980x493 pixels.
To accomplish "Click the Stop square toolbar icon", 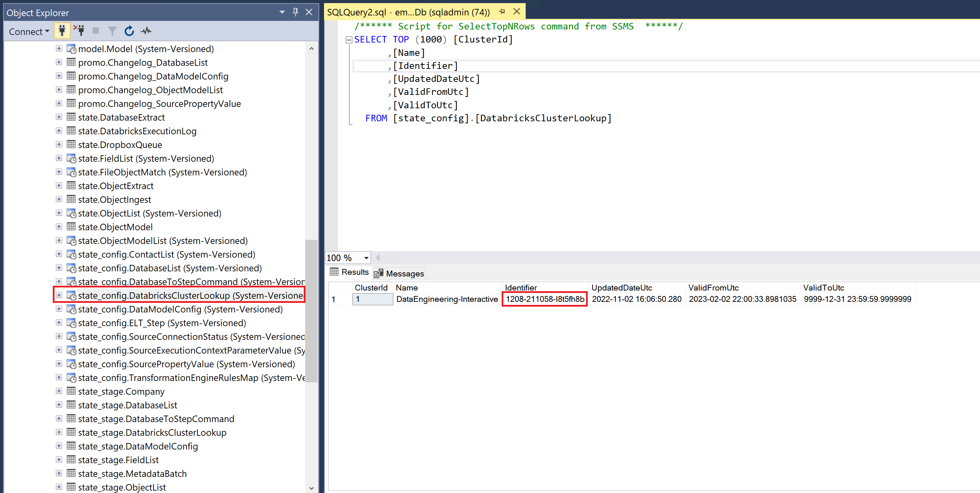I will [95, 31].
